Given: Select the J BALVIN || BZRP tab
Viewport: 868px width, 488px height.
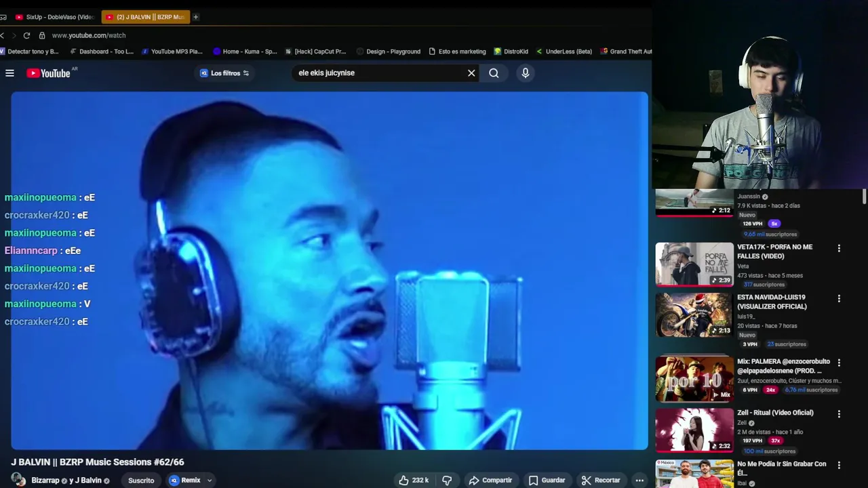Looking at the screenshot, I should tap(145, 17).
